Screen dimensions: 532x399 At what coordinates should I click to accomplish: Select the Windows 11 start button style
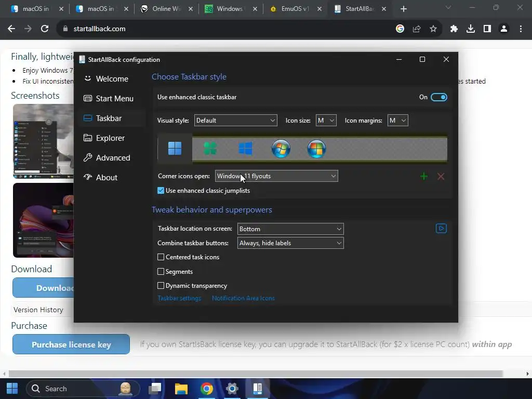[x=175, y=148]
